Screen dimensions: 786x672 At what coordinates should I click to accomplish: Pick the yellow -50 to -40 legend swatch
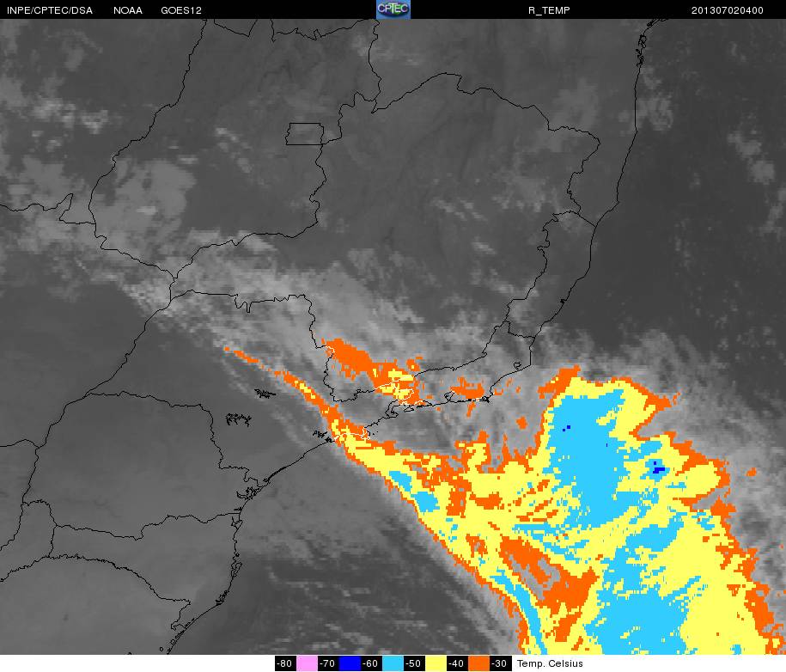(x=436, y=663)
